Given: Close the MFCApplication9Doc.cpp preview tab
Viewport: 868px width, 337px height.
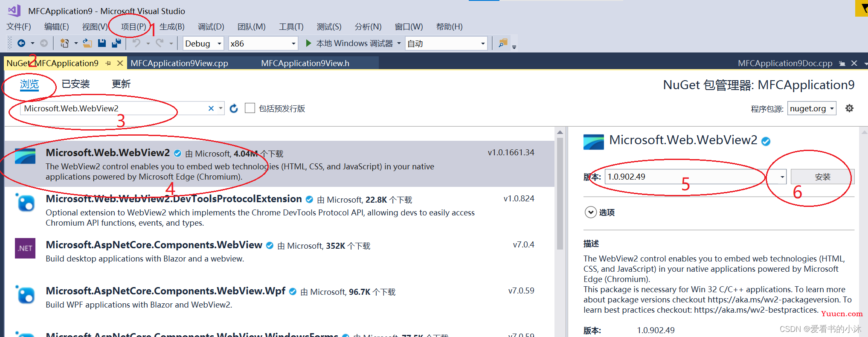Looking at the screenshot, I should tap(854, 63).
